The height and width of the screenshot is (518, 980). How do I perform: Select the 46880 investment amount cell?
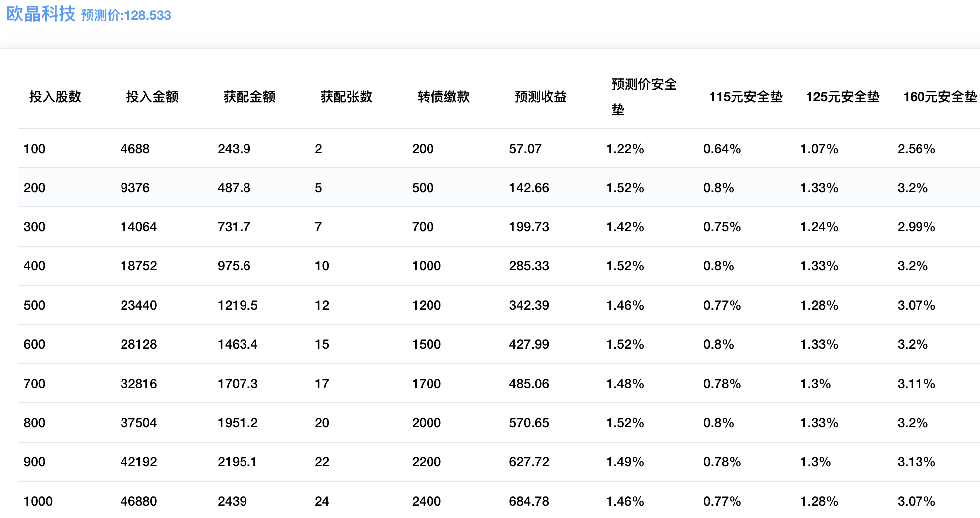pos(138,501)
